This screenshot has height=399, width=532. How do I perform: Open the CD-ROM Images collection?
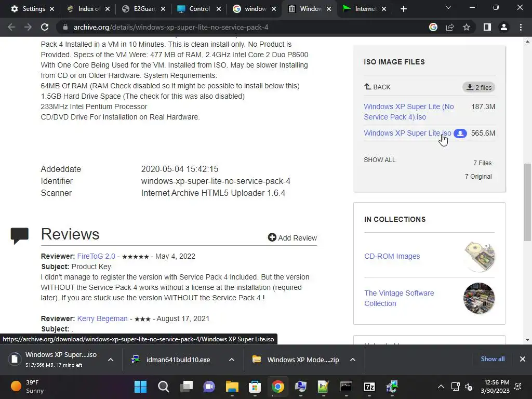[392, 256]
